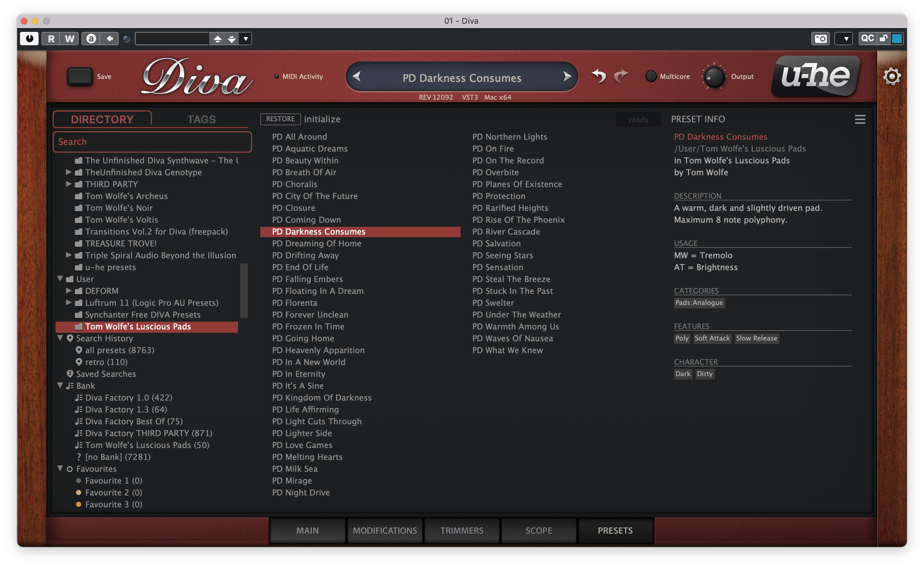Expand DEFORM folder

point(69,290)
